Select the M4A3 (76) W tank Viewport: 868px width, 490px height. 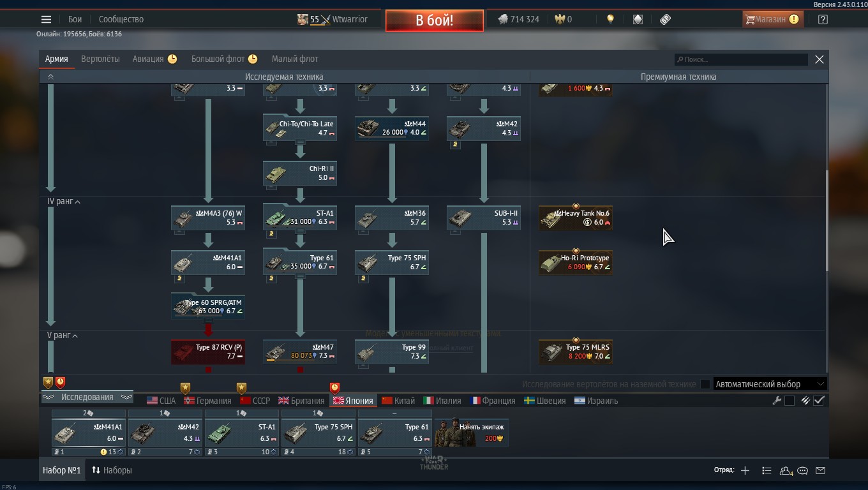208,218
